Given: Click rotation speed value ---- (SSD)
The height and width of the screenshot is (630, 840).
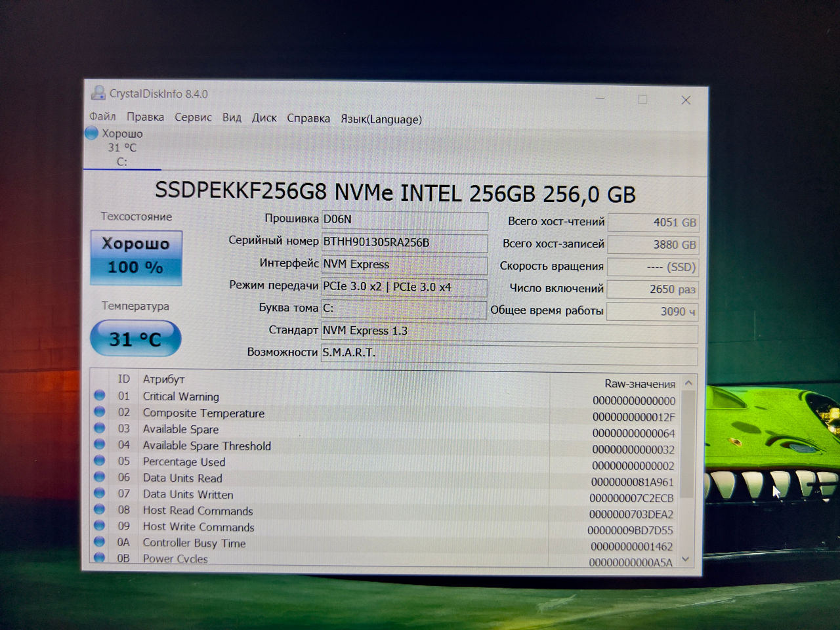Looking at the screenshot, I should click(x=652, y=267).
